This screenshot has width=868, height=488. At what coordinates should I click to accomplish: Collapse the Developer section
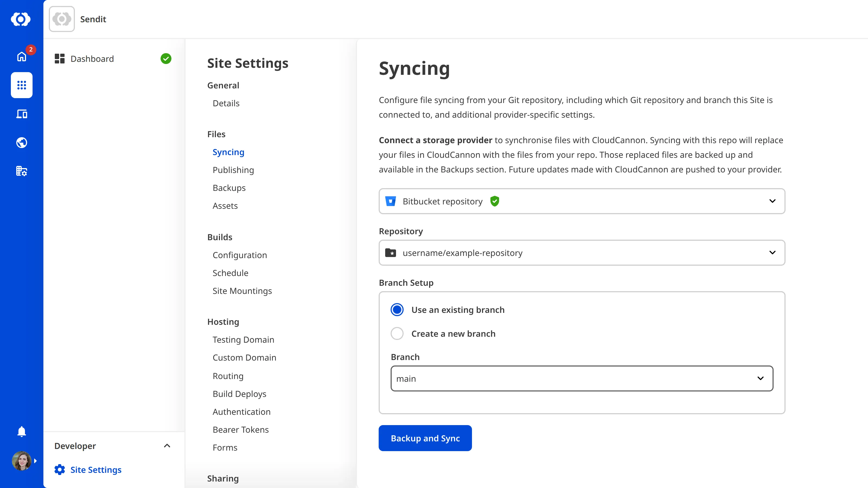167,445
